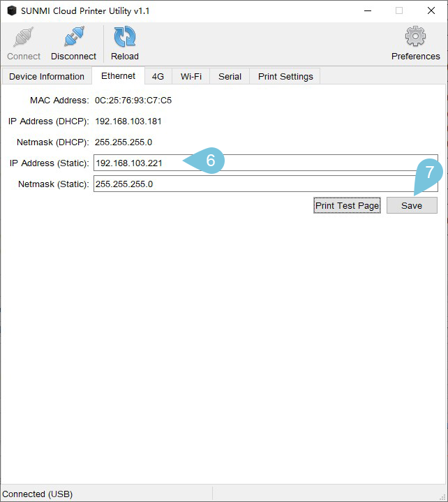
Task: Open the 4G tab
Action: coord(158,77)
